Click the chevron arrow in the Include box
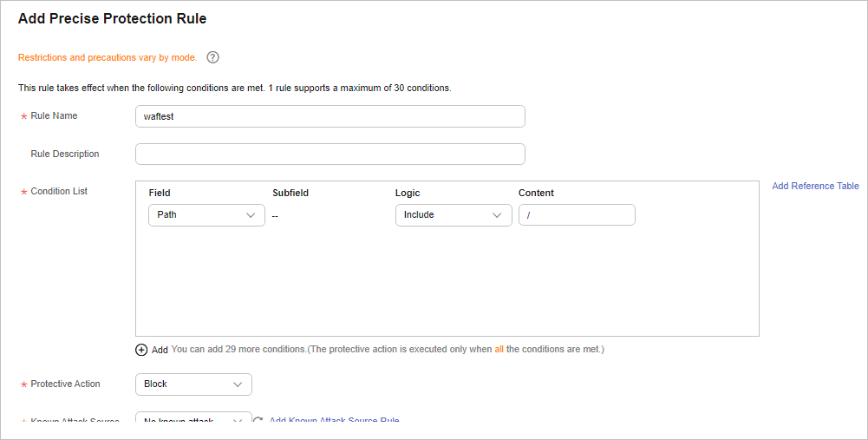 pyautogui.click(x=497, y=215)
